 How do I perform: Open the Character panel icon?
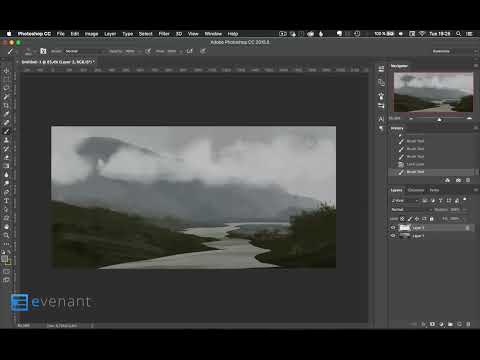[381, 118]
